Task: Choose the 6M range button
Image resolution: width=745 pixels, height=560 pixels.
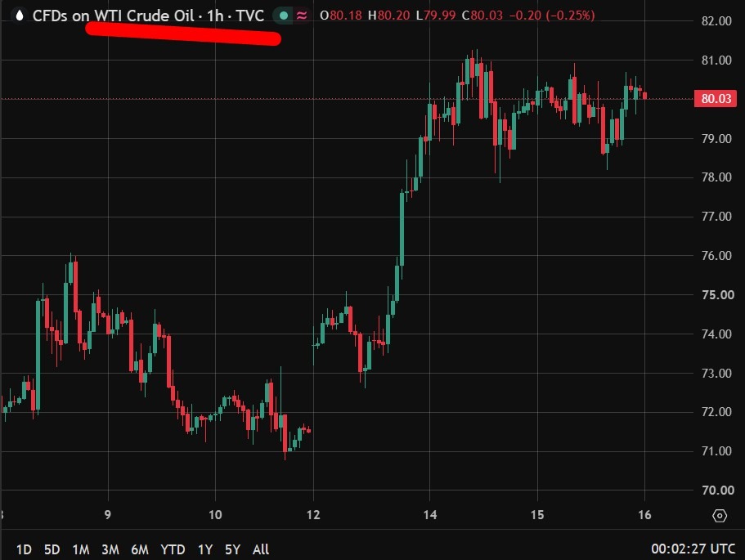Action: click(140, 549)
